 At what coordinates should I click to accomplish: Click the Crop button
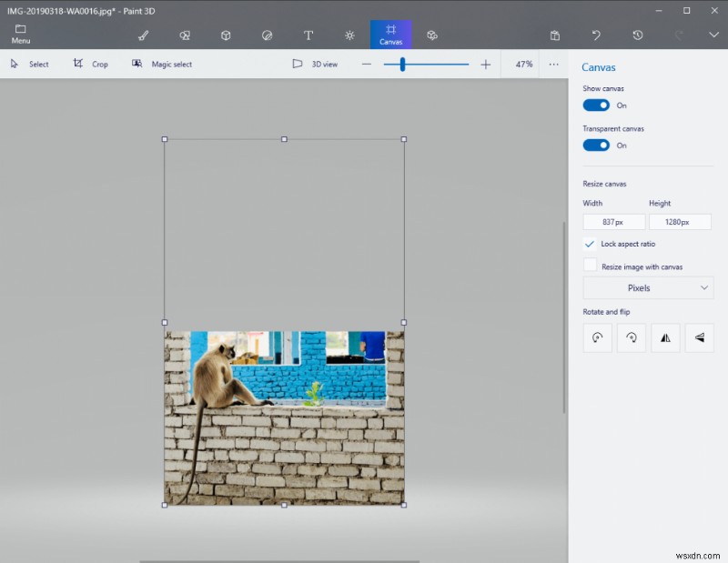point(92,64)
